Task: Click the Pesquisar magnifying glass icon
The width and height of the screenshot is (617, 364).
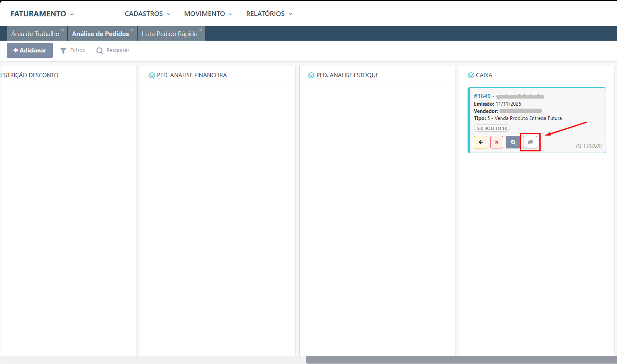Action: [x=99, y=51]
